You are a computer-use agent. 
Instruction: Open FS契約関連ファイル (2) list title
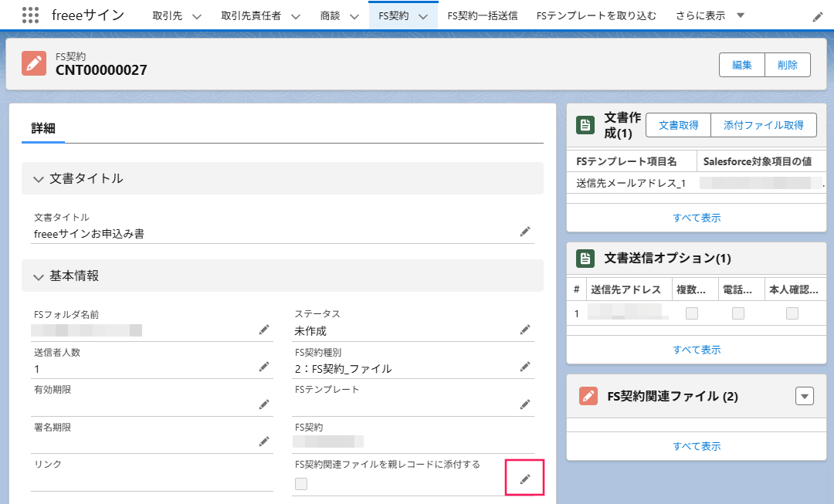[x=673, y=396]
